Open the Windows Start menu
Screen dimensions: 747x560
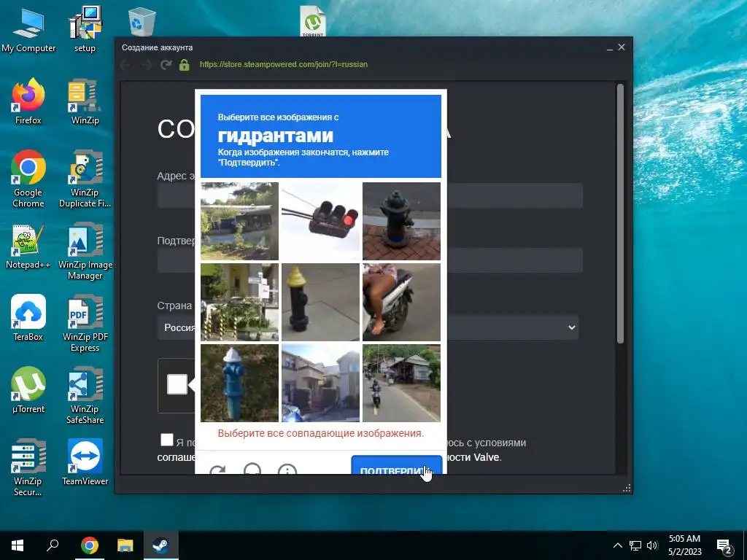(x=18, y=545)
